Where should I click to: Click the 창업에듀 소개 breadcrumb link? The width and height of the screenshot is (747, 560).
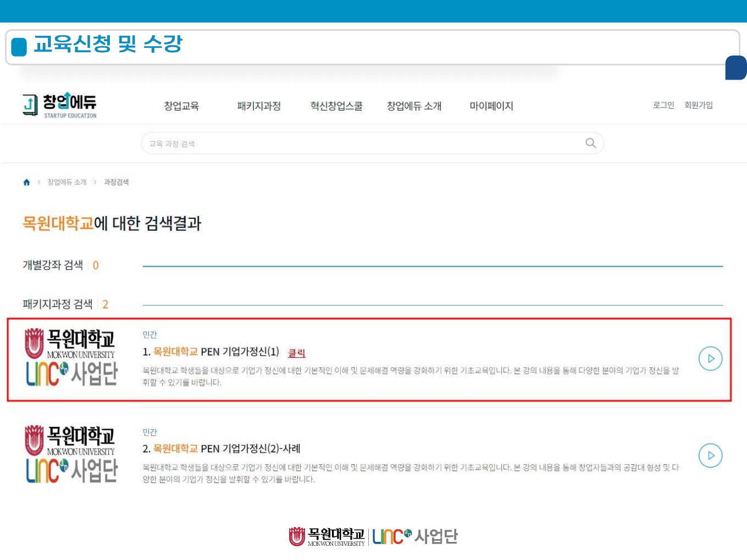pos(67,182)
